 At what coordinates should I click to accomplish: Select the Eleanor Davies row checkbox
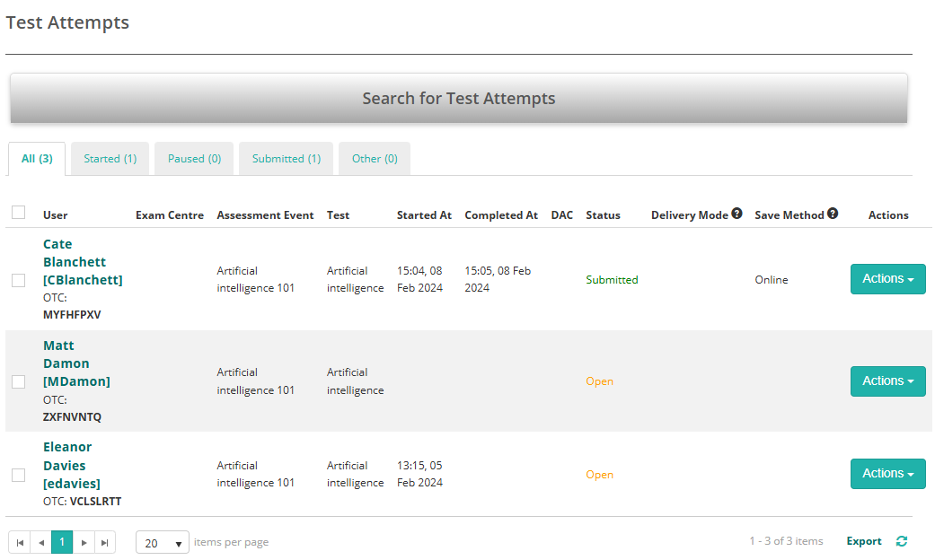coord(18,475)
